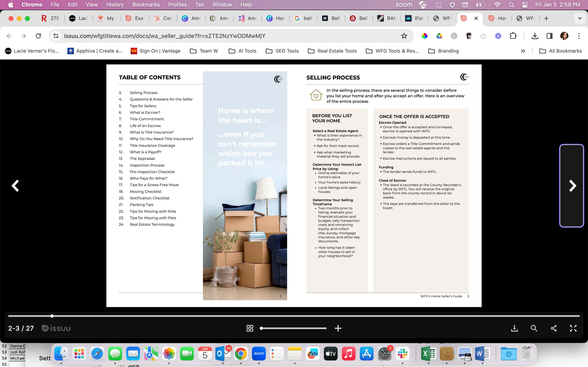Expand the tab search dropdown chevron
This screenshot has width=588, height=367.
[580, 18]
